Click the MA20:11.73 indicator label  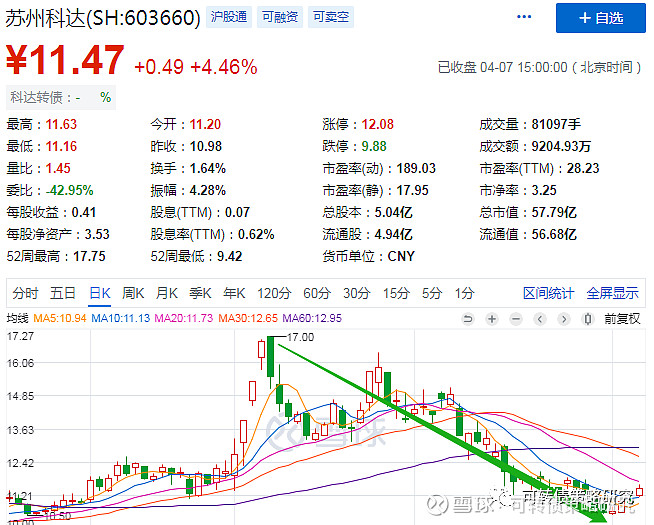(184, 319)
